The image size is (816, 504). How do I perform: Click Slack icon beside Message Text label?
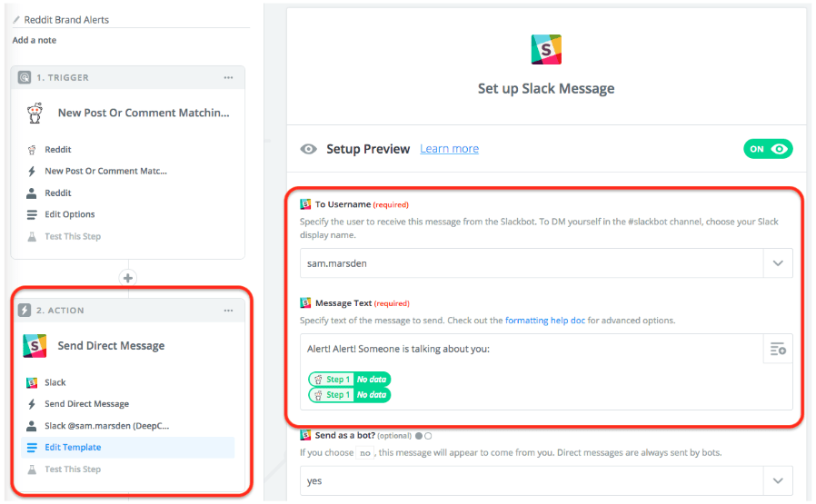pos(305,302)
